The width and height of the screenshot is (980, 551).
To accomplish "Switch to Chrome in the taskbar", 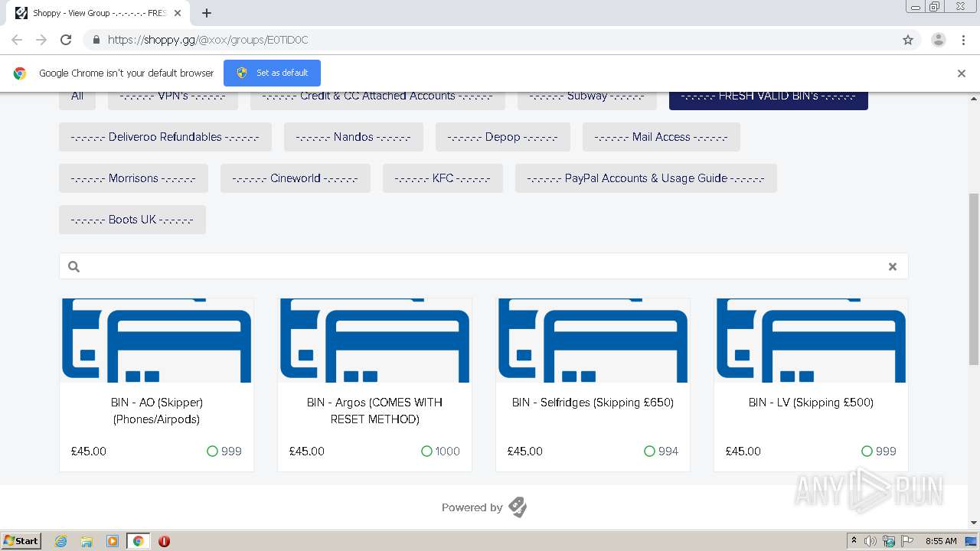I will pos(139,541).
